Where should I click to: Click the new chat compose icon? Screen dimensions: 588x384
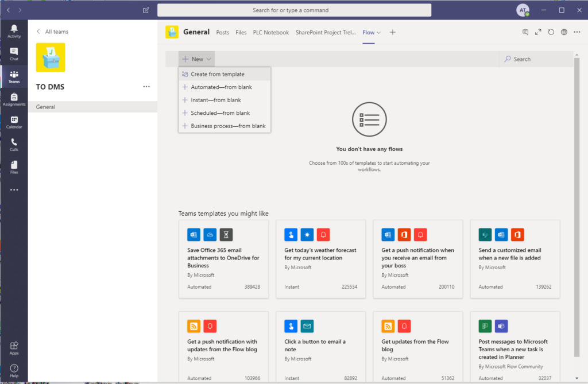click(x=145, y=10)
